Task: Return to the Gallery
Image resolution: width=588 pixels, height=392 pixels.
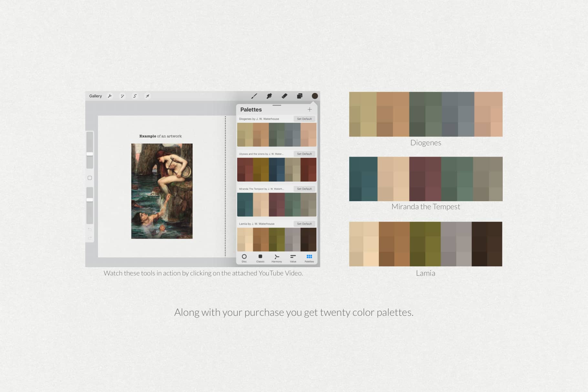Action: (x=95, y=96)
